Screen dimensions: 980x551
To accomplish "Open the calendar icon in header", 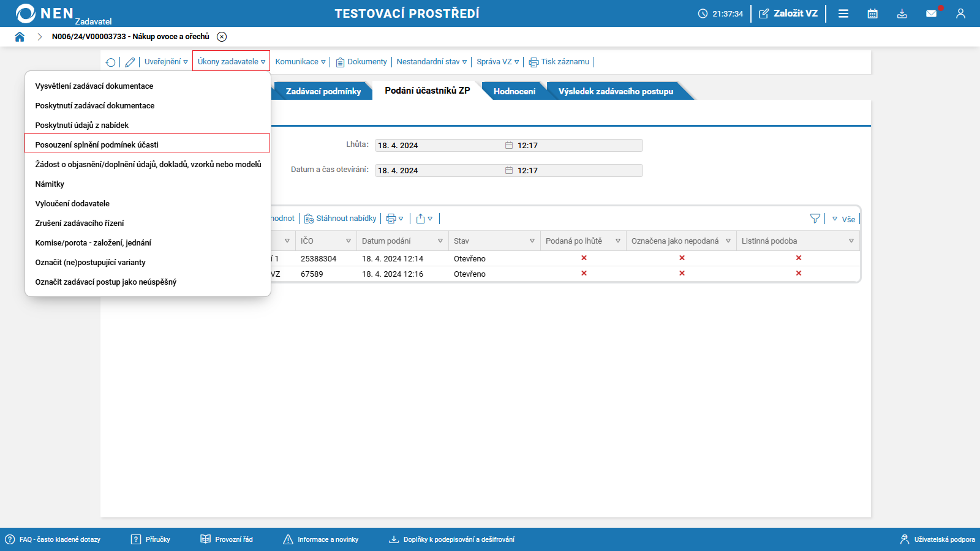I will point(872,13).
